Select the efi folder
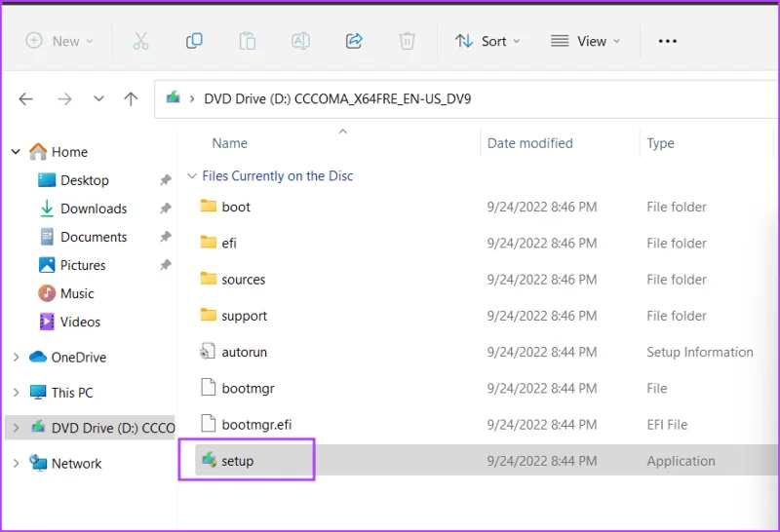The image size is (780, 532). coord(229,244)
